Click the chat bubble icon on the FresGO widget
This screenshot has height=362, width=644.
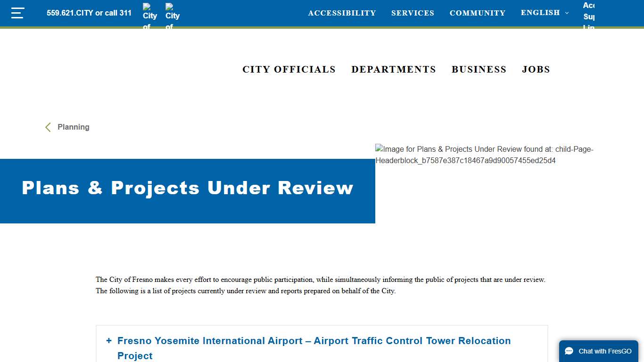tap(569, 351)
